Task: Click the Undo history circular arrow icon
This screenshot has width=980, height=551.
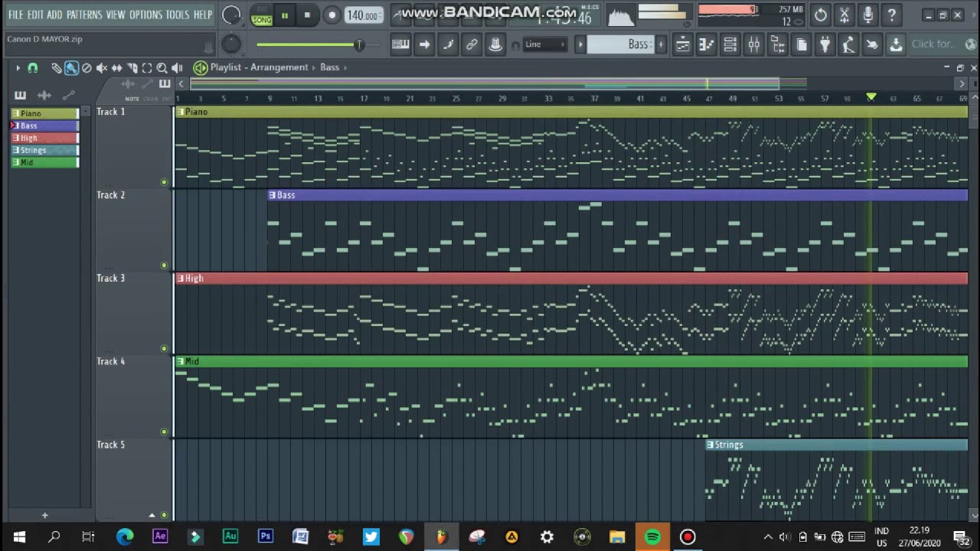Action: 821,15
